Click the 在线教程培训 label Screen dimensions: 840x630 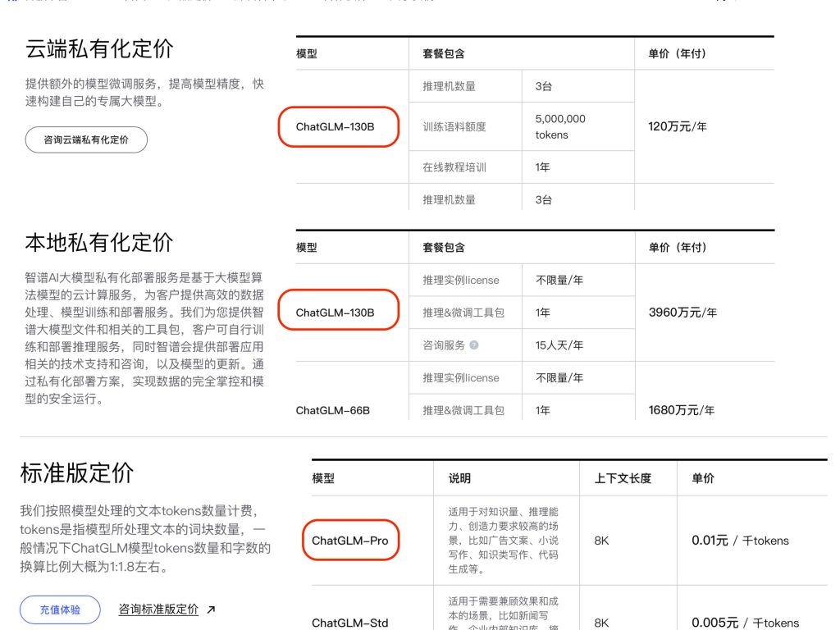[454, 167]
